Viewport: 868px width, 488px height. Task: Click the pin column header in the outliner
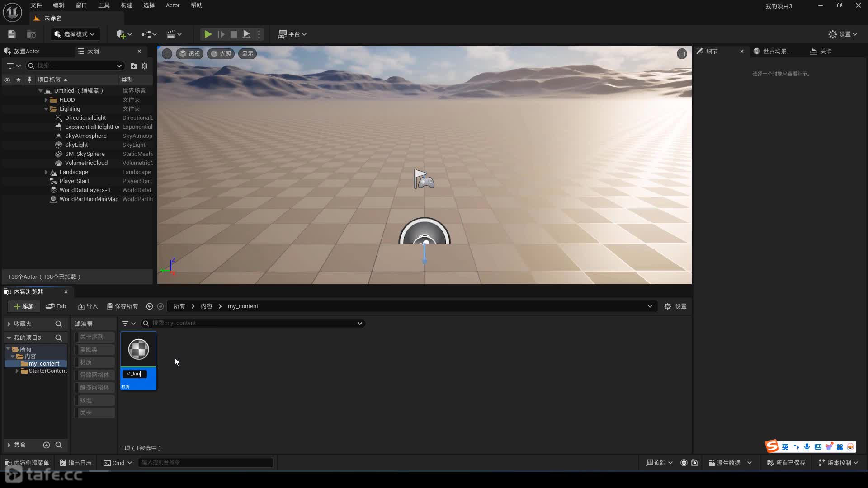[29, 80]
